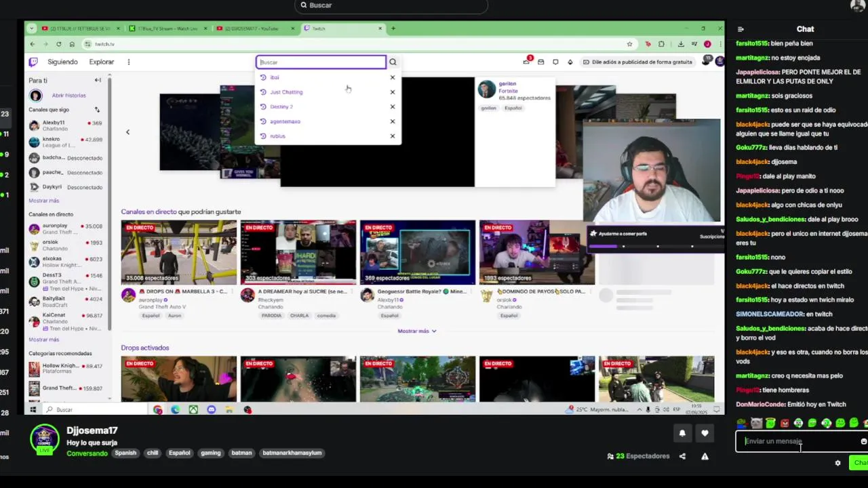Remove 'agentemaxo' from recent searches
The width and height of the screenshot is (868, 488).
pos(392,121)
